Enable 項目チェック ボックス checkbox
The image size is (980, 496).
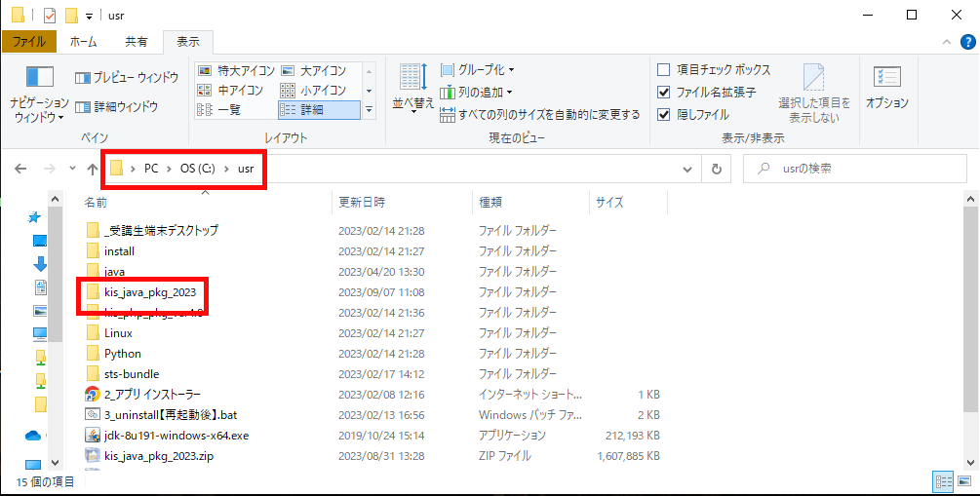[664, 70]
